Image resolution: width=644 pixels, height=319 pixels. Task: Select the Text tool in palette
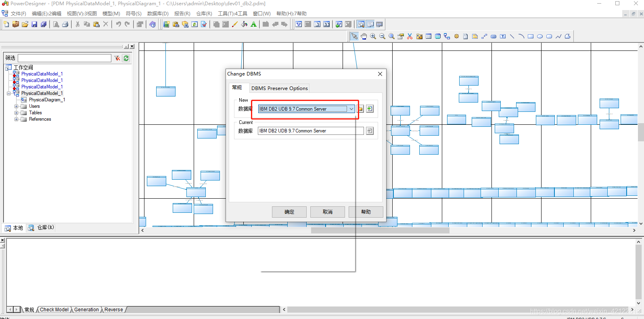[503, 36]
